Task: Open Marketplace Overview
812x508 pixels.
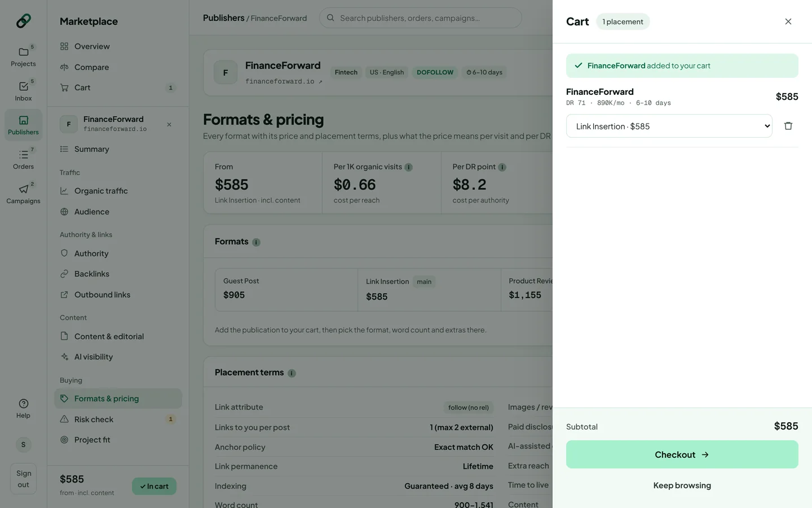Action: click(118, 46)
